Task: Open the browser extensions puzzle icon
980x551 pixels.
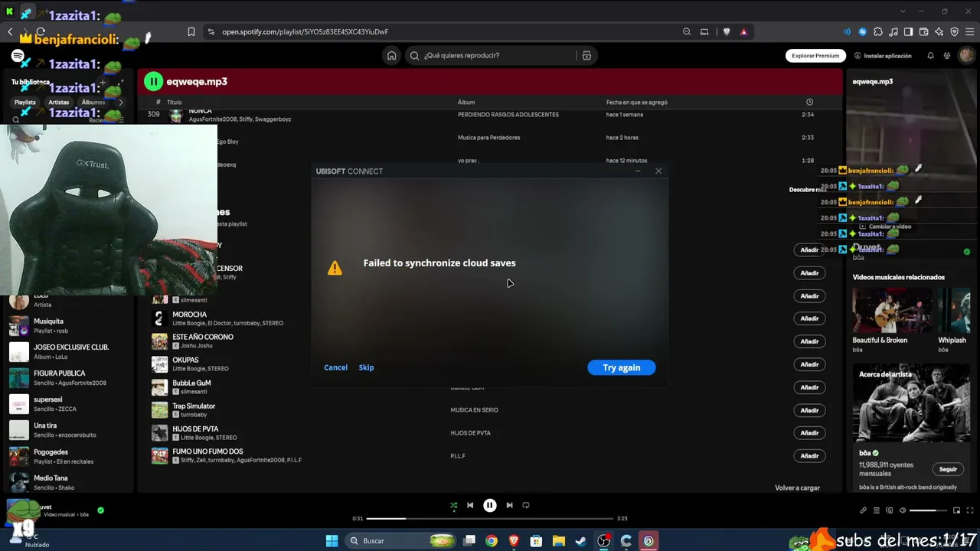Action: (x=877, y=32)
